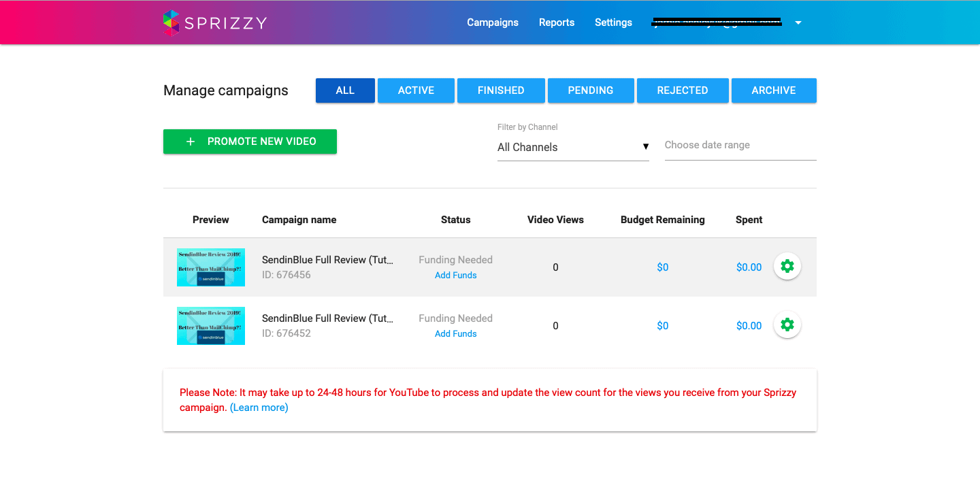This screenshot has height=481, width=980.
Task: Click $0.00 spent for campaign 676456
Action: 749,267
